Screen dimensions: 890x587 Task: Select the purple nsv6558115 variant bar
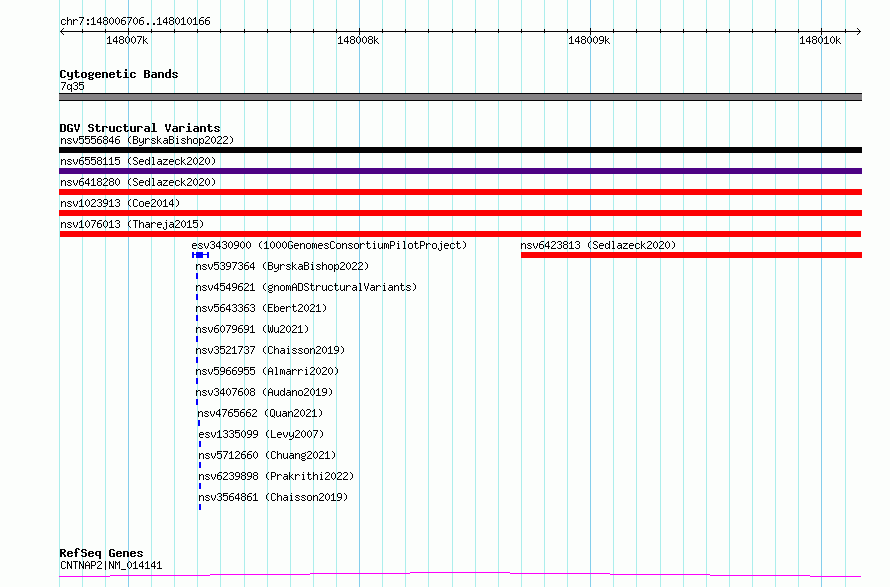pos(460,171)
